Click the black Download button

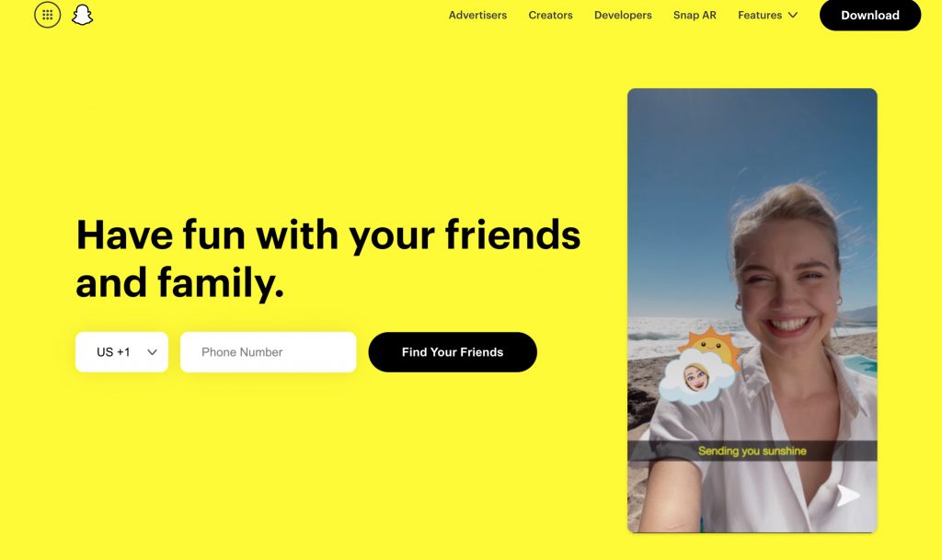pyautogui.click(x=870, y=15)
